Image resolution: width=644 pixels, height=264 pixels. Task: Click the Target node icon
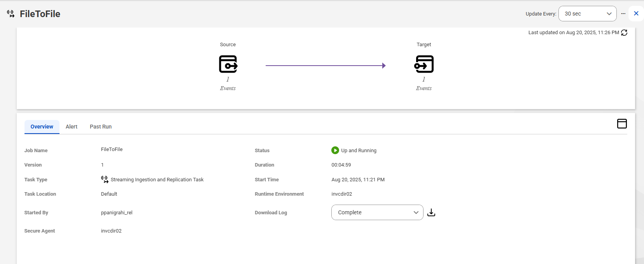424,64
